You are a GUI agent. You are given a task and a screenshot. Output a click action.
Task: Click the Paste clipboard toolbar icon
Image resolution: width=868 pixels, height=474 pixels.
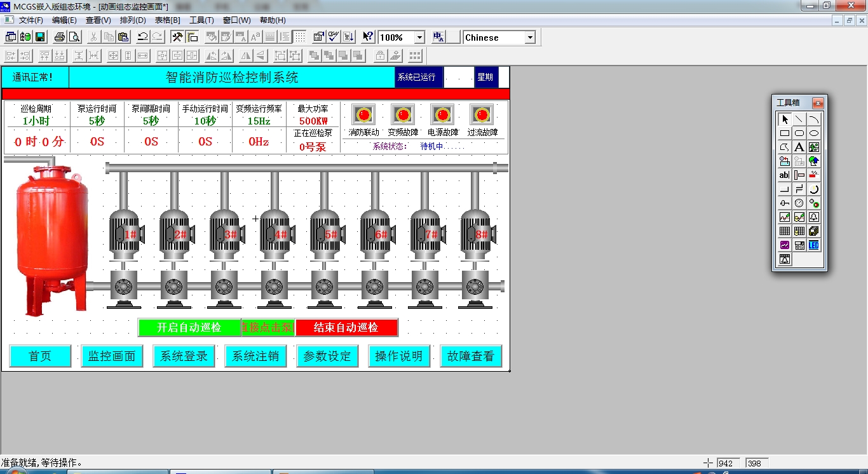tap(123, 37)
